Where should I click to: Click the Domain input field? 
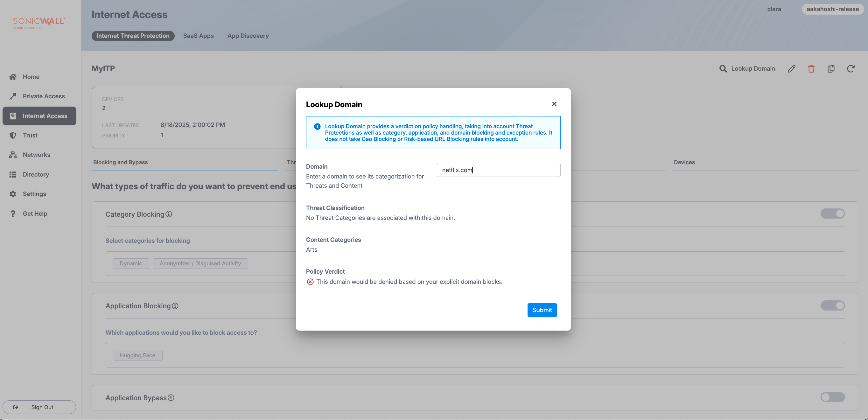pos(498,170)
